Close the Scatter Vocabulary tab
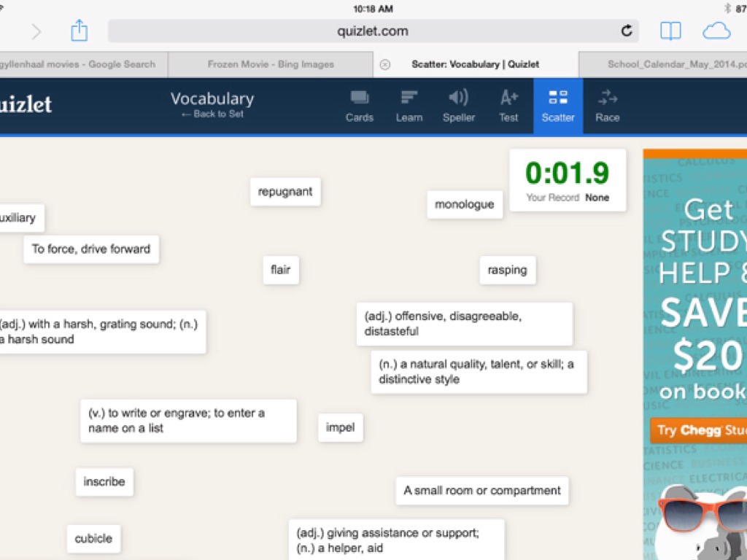The width and height of the screenshot is (747, 560). point(385,64)
